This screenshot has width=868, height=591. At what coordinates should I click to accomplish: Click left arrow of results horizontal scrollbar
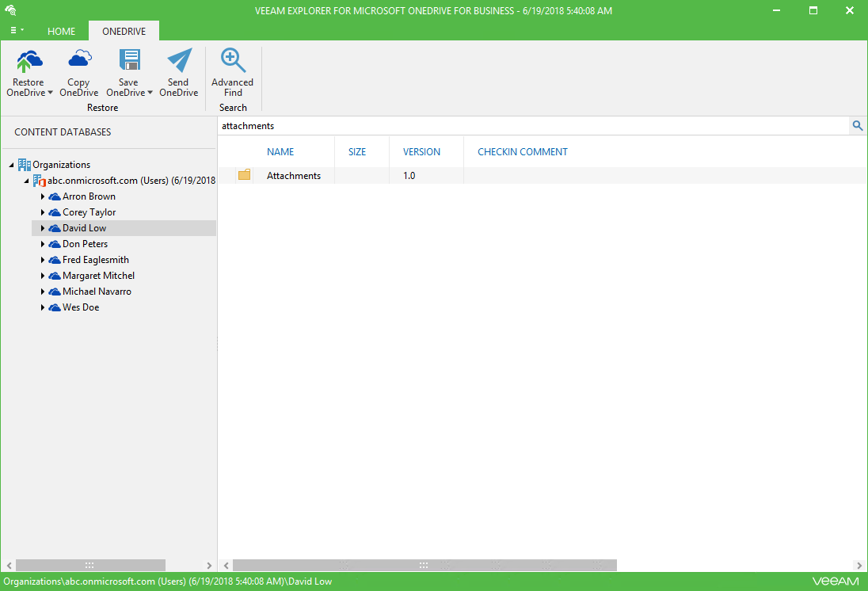click(226, 566)
